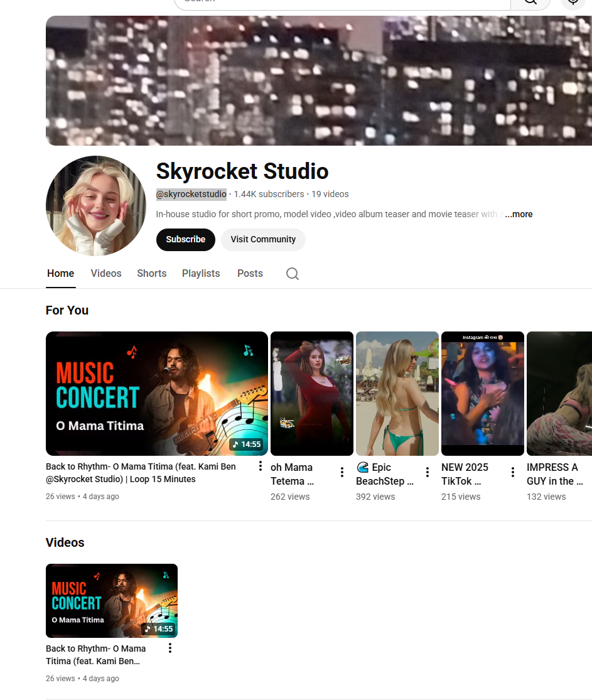The height and width of the screenshot is (700, 592).
Task: Open the Epic BeachStep short thumbnail
Action: click(x=397, y=394)
